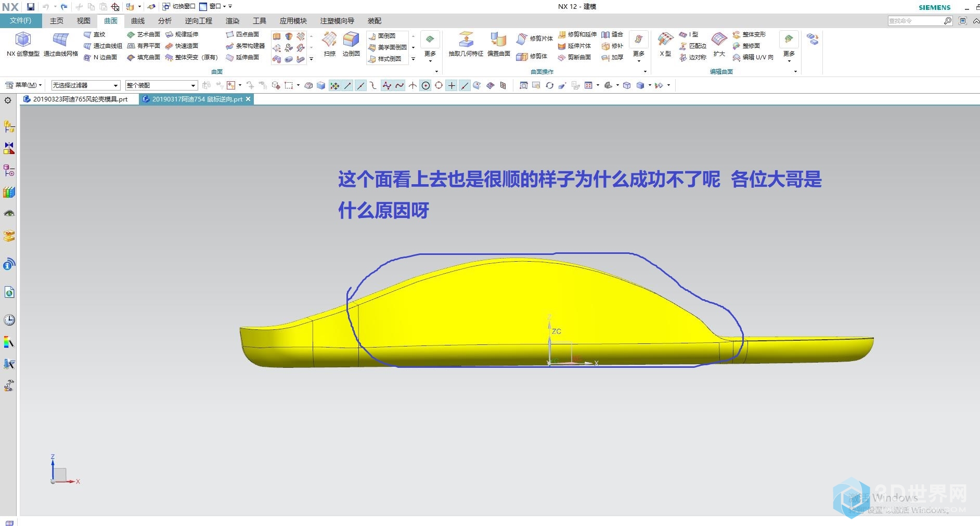The height and width of the screenshot is (526, 980).
Task: Expand the 菜单(M) menu dropdown
Action: [x=23, y=85]
